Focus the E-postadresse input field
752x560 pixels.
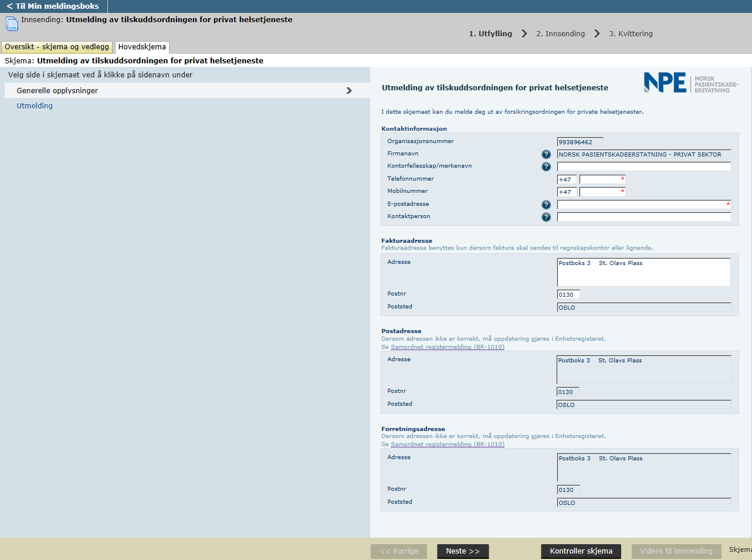(644, 205)
